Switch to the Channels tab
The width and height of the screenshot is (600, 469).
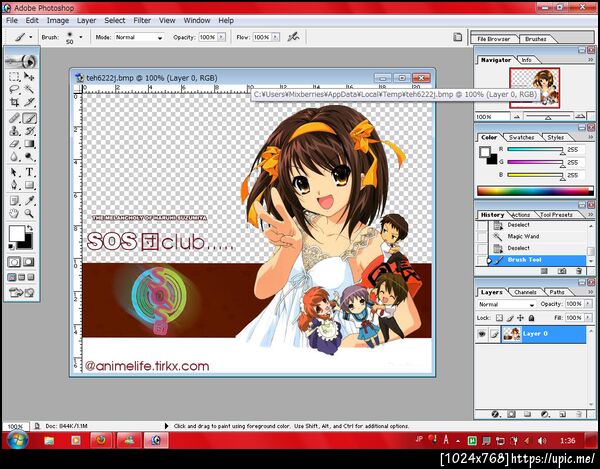(x=525, y=292)
